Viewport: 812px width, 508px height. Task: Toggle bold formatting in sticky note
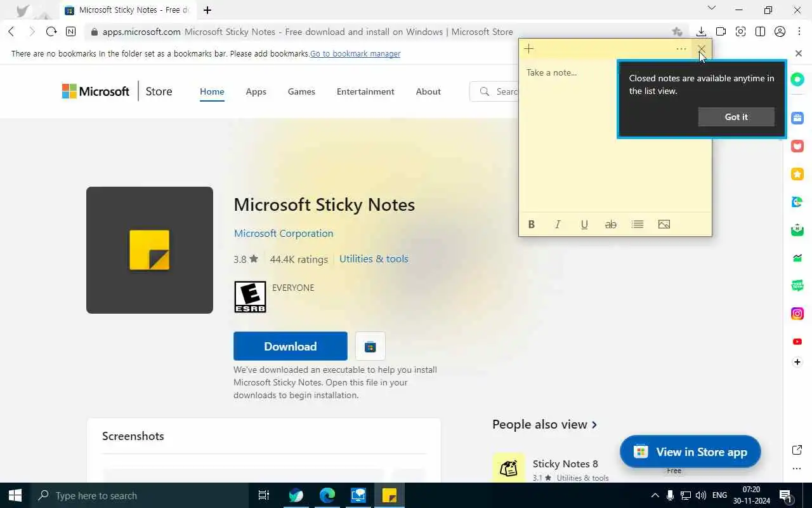click(x=532, y=224)
